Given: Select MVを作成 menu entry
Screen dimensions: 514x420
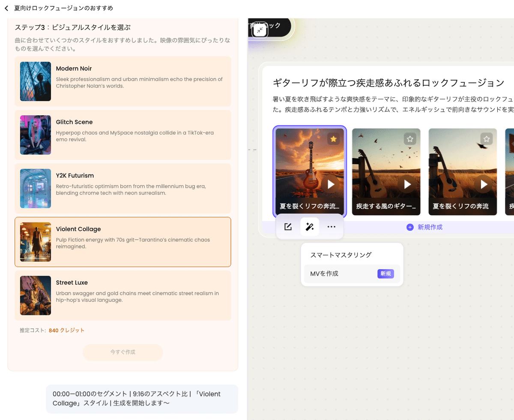Looking at the screenshot, I should pos(324,273).
